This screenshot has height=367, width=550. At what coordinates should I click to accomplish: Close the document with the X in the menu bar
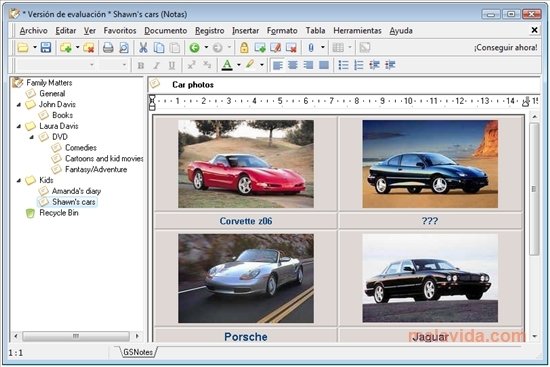(x=534, y=30)
